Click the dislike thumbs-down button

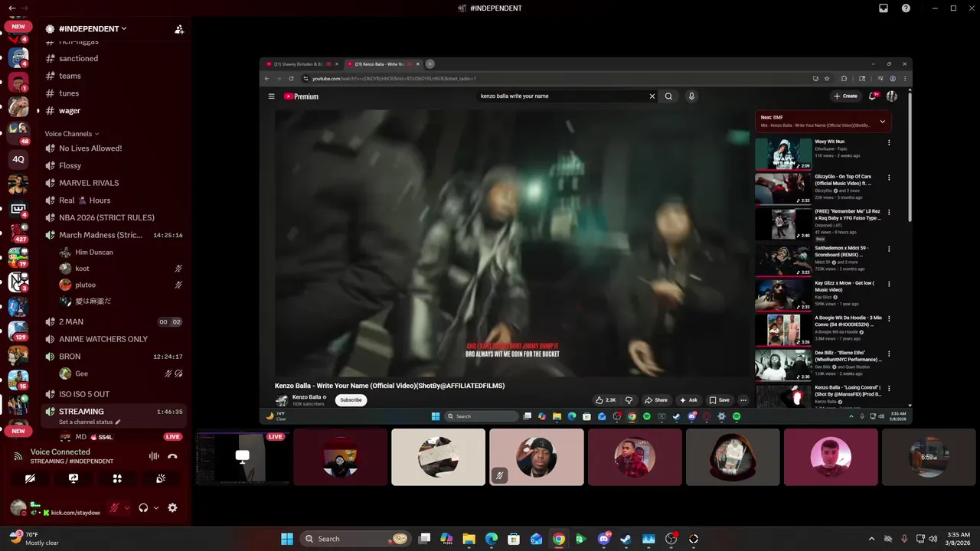click(629, 399)
